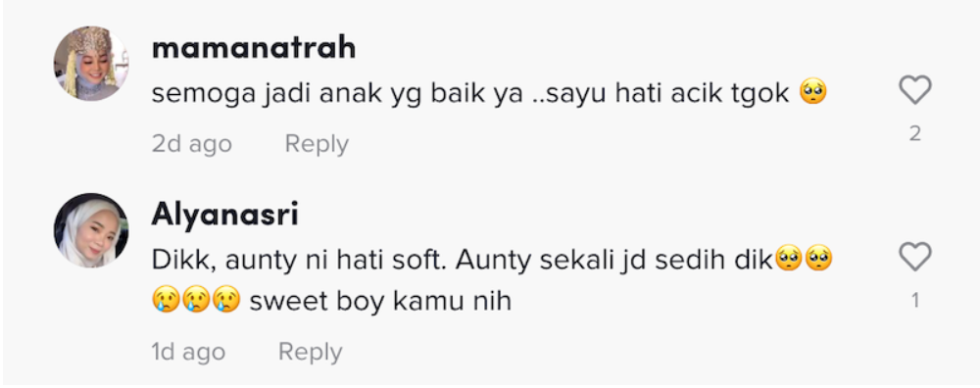
Task: Click the last crying emoji before 'sweet boy'
Action: pos(226,301)
